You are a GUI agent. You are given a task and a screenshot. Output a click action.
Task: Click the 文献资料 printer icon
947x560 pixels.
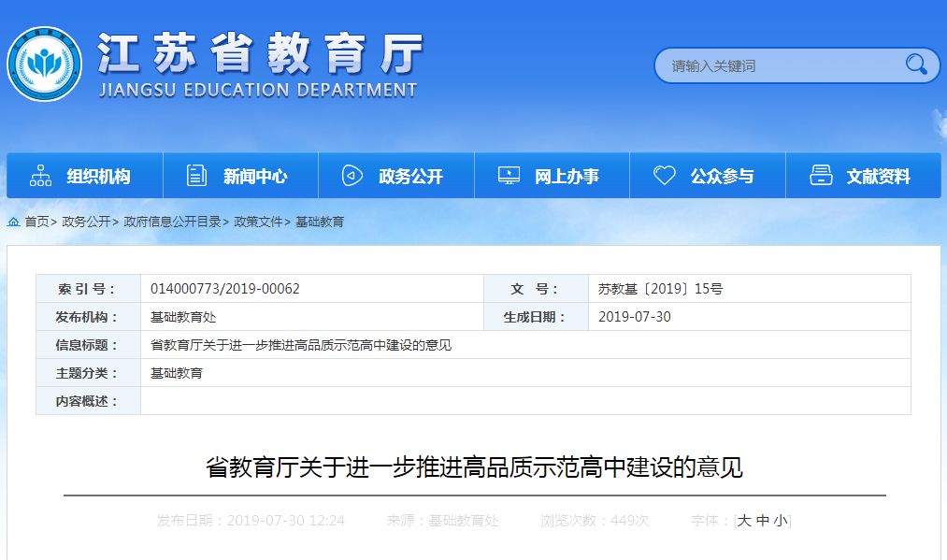click(821, 174)
